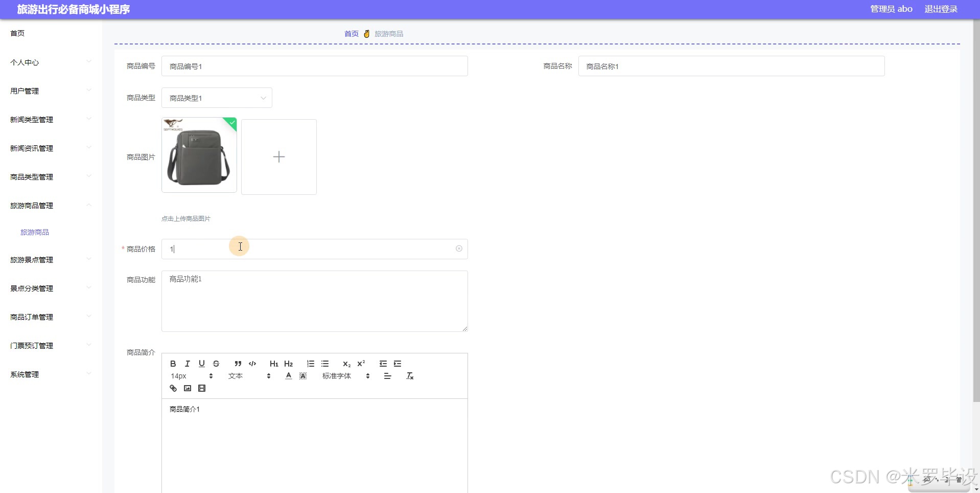Expand the 商品订单管理 sidebar menu
The height and width of the screenshot is (493, 980).
pyautogui.click(x=51, y=317)
